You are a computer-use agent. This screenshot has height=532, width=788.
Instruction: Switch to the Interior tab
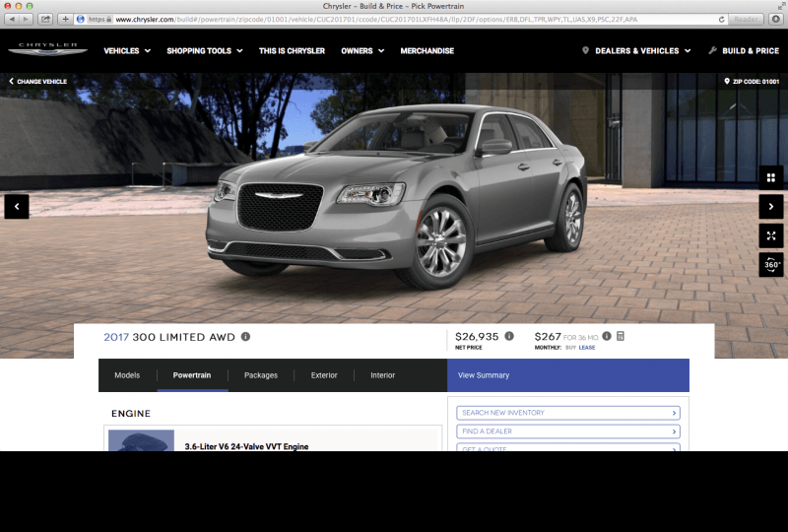tap(383, 375)
